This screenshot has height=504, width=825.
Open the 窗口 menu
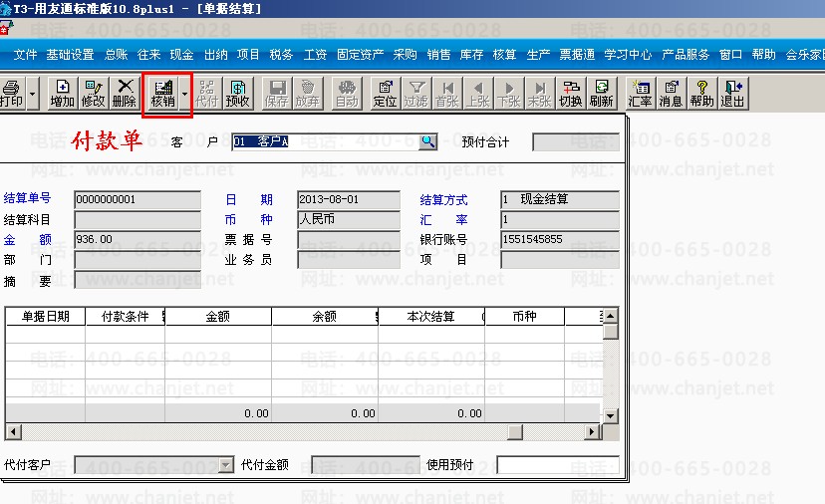[730, 54]
